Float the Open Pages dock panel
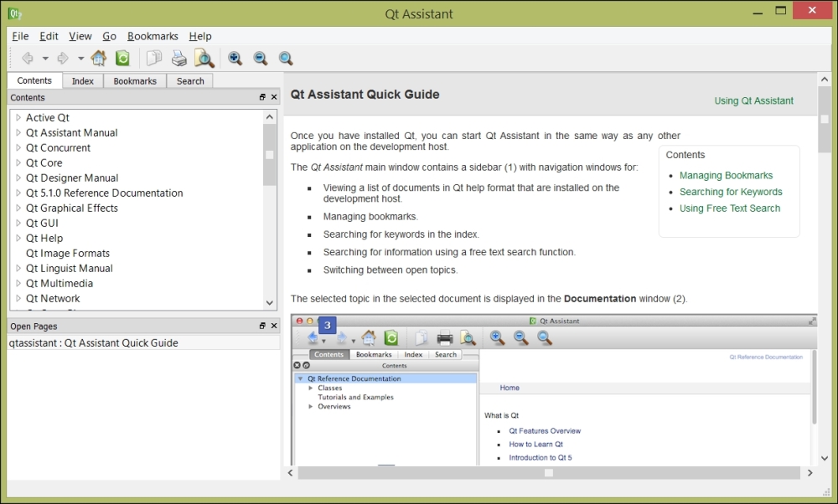Viewport: 838px width, 504px height. [x=262, y=326]
